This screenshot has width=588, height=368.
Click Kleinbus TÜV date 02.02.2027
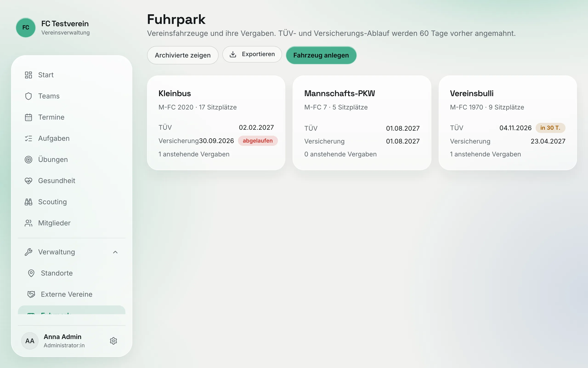click(x=256, y=127)
